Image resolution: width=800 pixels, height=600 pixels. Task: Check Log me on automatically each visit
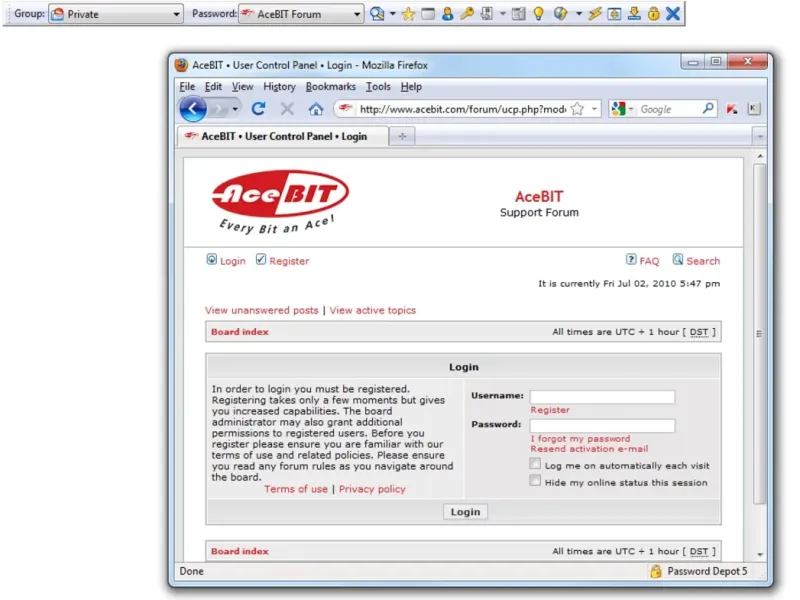pyautogui.click(x=535, y=463)
